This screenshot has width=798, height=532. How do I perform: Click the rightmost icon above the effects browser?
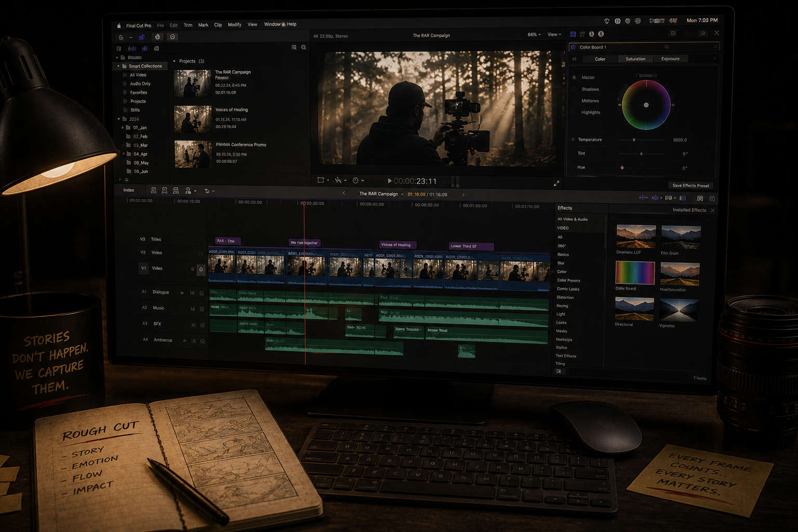tap(712, 198)
